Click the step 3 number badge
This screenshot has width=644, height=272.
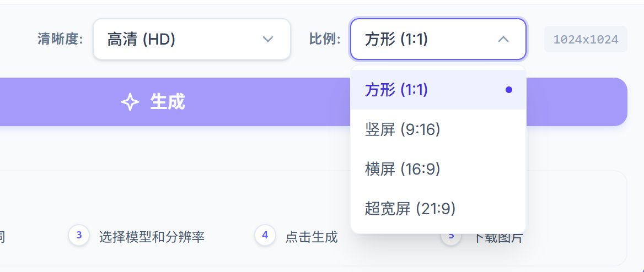coord(79,236)
